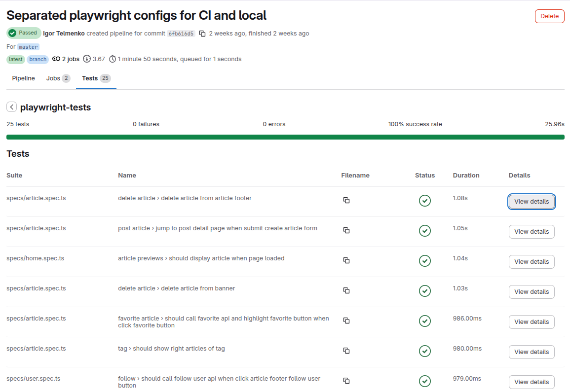Image resolution: width=570 pixels, height=392 pixels.
Task: Copy filename for delete article from banner
Action: point(346,290)
